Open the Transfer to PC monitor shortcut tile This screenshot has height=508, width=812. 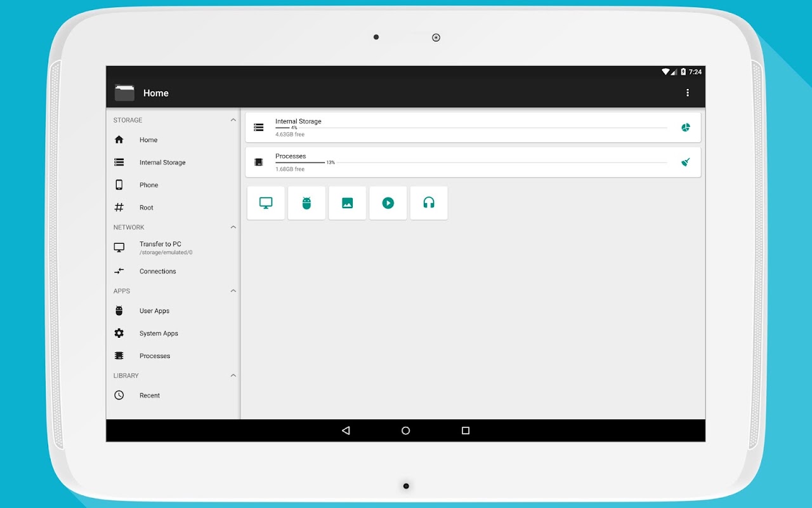tap(266, 203)
